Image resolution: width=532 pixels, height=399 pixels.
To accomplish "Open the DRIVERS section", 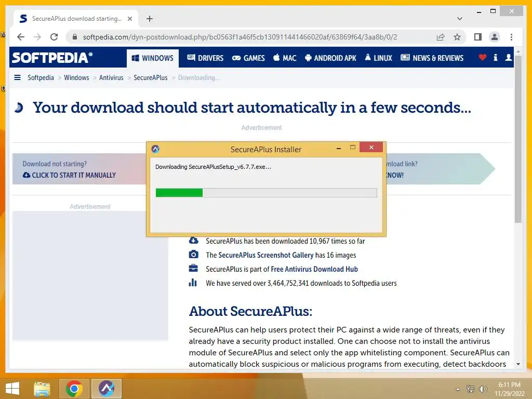I will point(205,58).
